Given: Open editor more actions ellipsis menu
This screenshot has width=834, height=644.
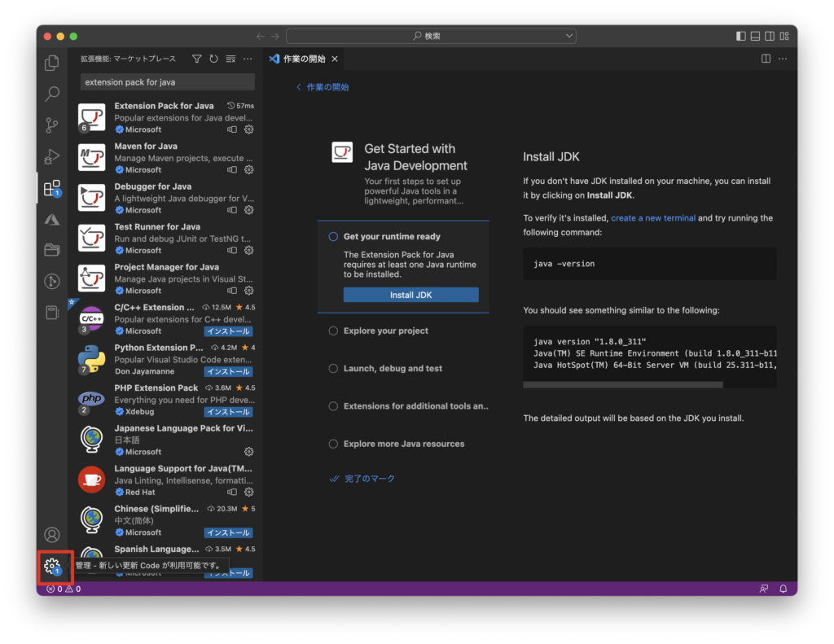Looking at the screenshot, I should point(783,59).
